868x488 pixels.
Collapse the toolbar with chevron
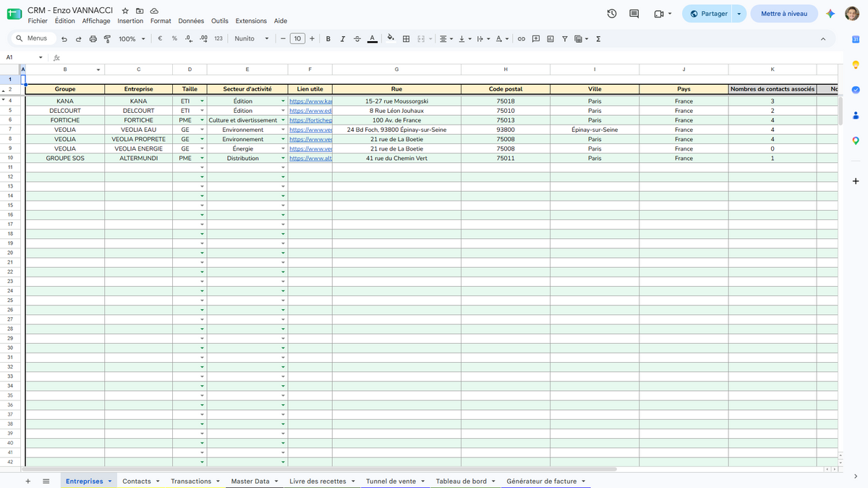click(x=823, y=39)
